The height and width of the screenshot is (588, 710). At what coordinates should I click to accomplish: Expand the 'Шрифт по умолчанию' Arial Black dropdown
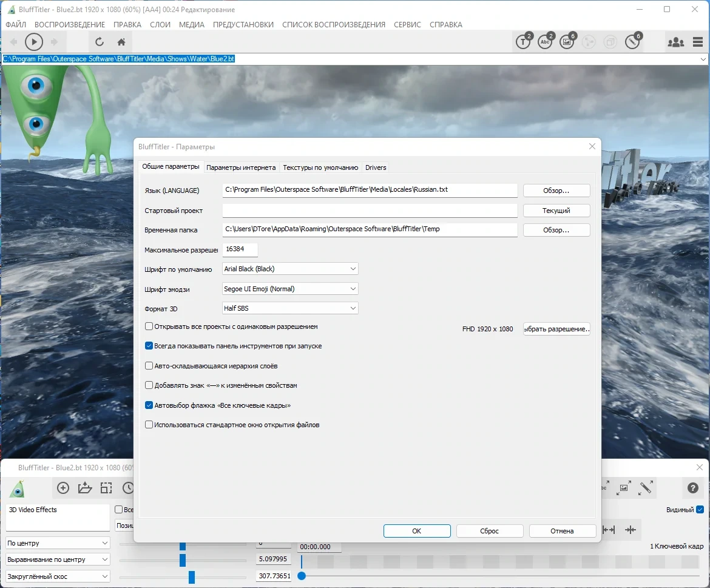click(x=290, y=269)
